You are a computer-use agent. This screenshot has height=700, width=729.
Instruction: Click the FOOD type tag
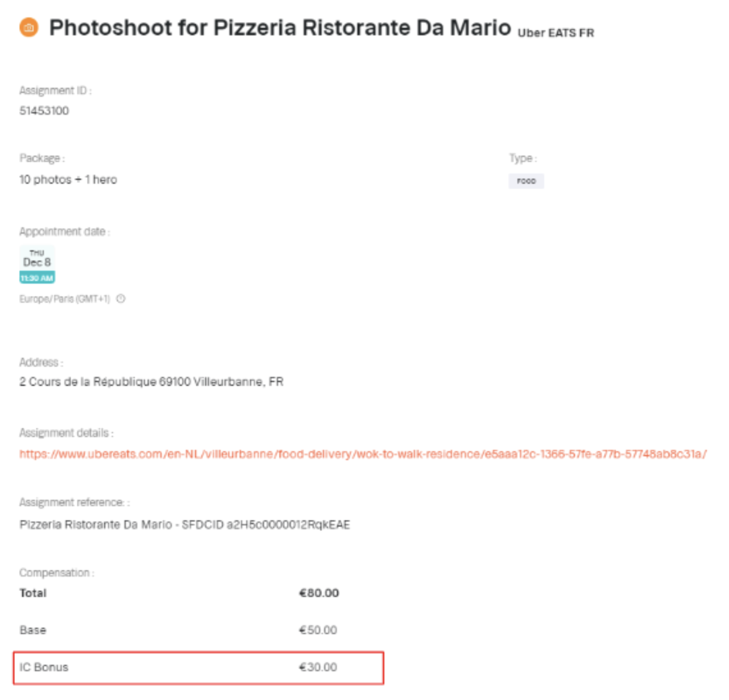pos(526,181)
